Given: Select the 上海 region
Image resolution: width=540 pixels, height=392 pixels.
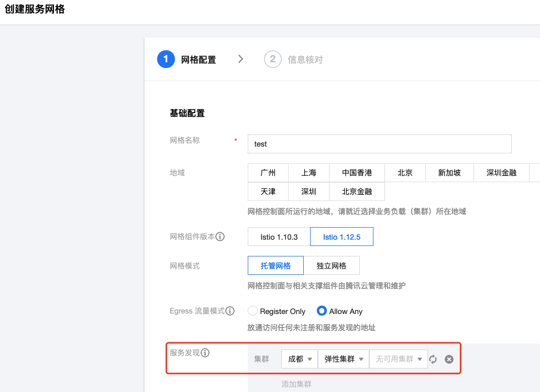Looking at the screenshot, I should 308,173.
